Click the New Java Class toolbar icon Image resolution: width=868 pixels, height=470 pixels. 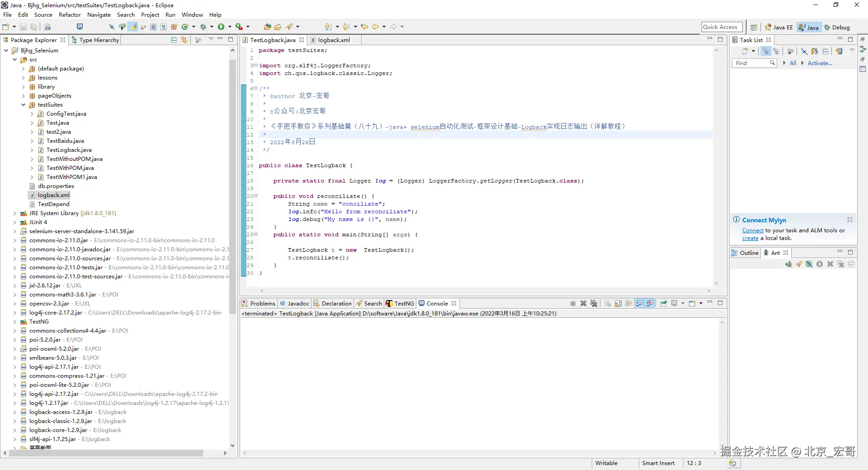(184, 27)
